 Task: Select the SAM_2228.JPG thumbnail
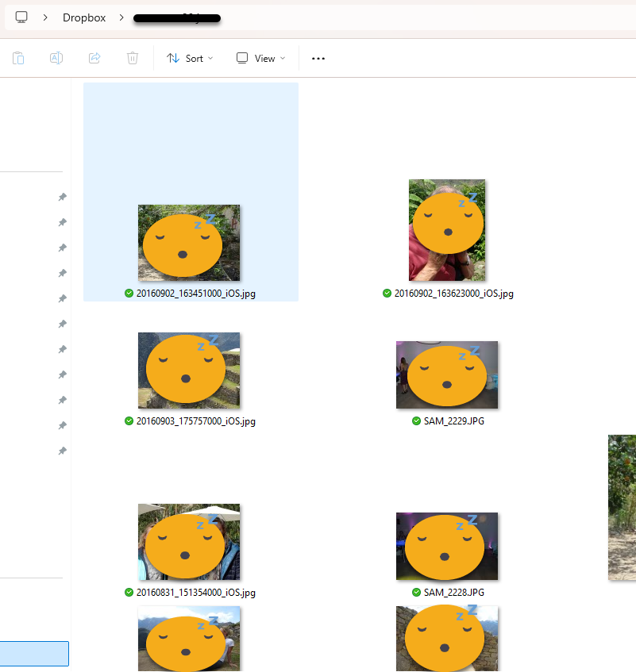(x=447, y=546)
